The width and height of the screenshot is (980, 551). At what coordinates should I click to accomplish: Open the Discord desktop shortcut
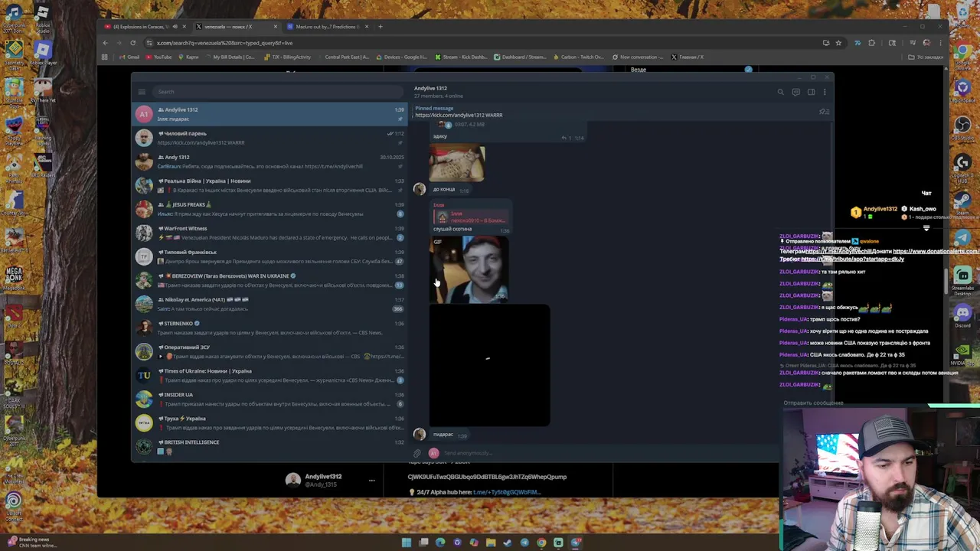coord(963,315)
